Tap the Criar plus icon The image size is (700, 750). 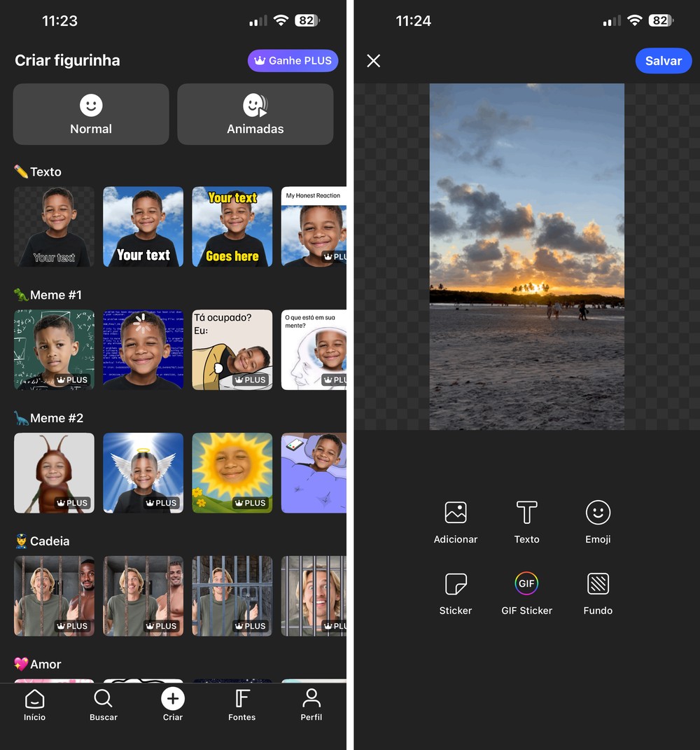coord(173,699)
